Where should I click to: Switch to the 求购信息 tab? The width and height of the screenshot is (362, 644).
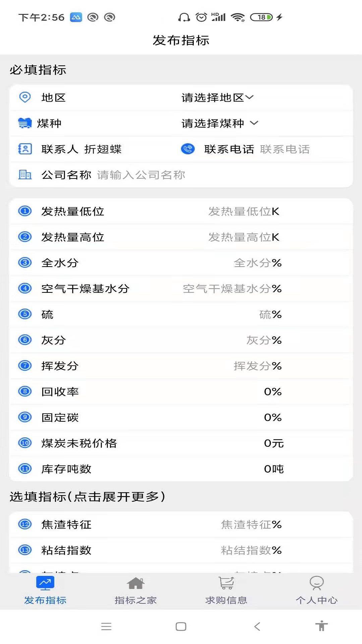point(226,590)
